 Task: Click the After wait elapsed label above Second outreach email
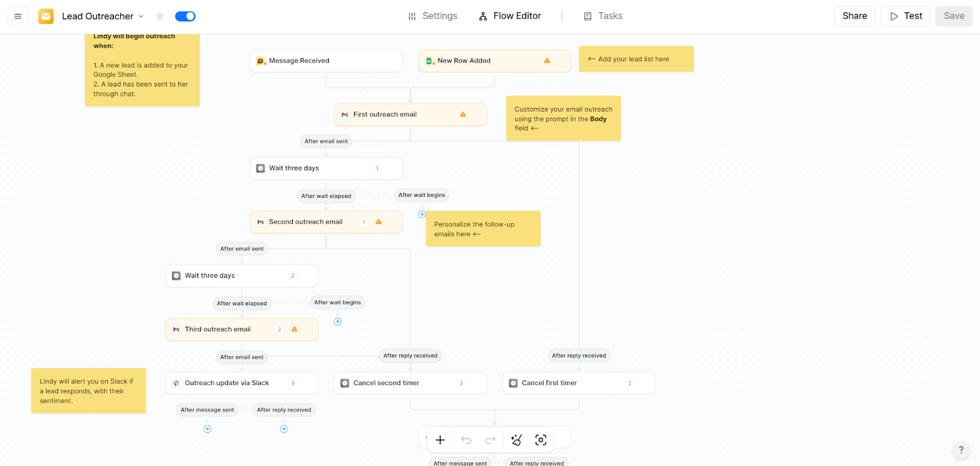326,196
